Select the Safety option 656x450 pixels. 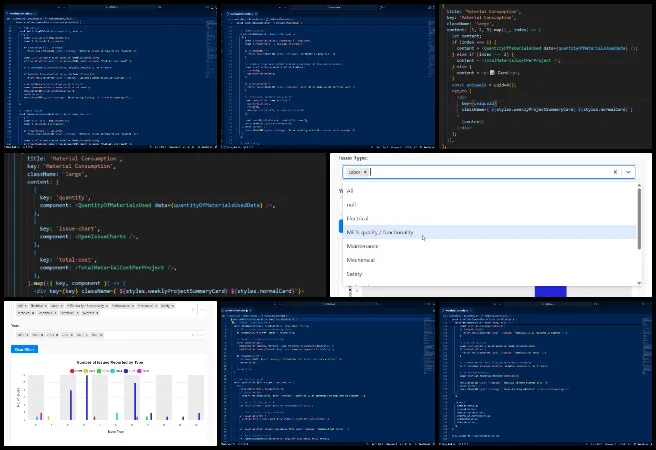point(354,274)
